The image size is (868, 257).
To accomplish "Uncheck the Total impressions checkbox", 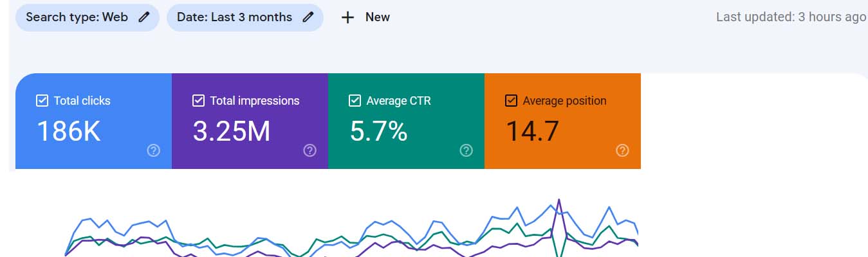I will tap(199, 100).
